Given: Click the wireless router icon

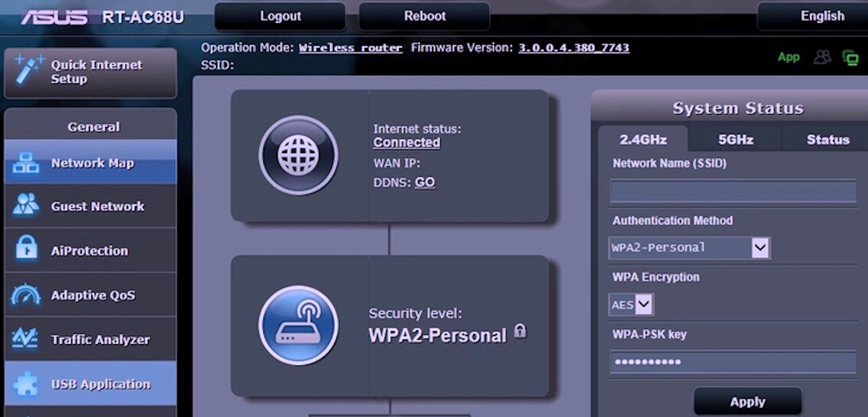Looking at the screenshot, I should click(298, 325).
